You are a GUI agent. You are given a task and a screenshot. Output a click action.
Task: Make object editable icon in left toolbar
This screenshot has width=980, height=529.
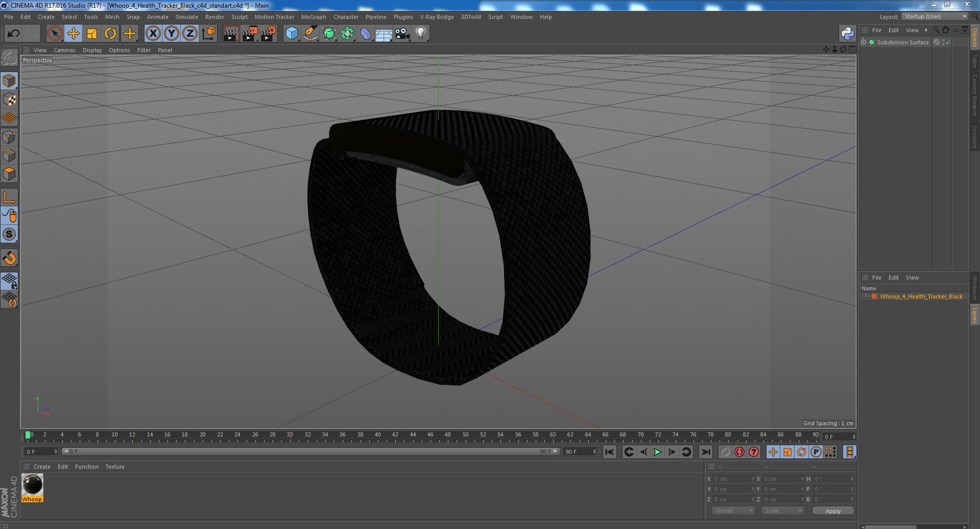(9, 58)
